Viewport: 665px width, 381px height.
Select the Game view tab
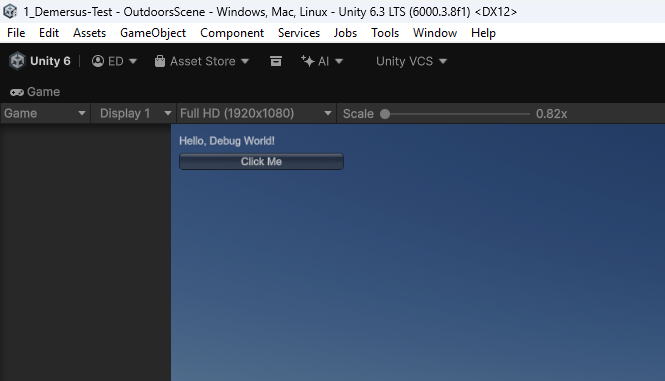click(x=35, y=92)
